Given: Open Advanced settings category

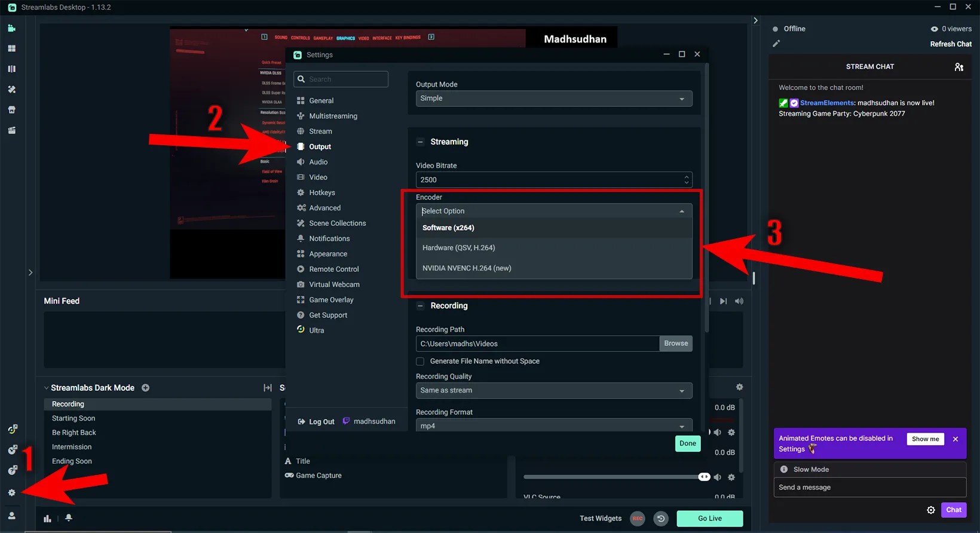Looking at the screenshot, I should 324,208.
